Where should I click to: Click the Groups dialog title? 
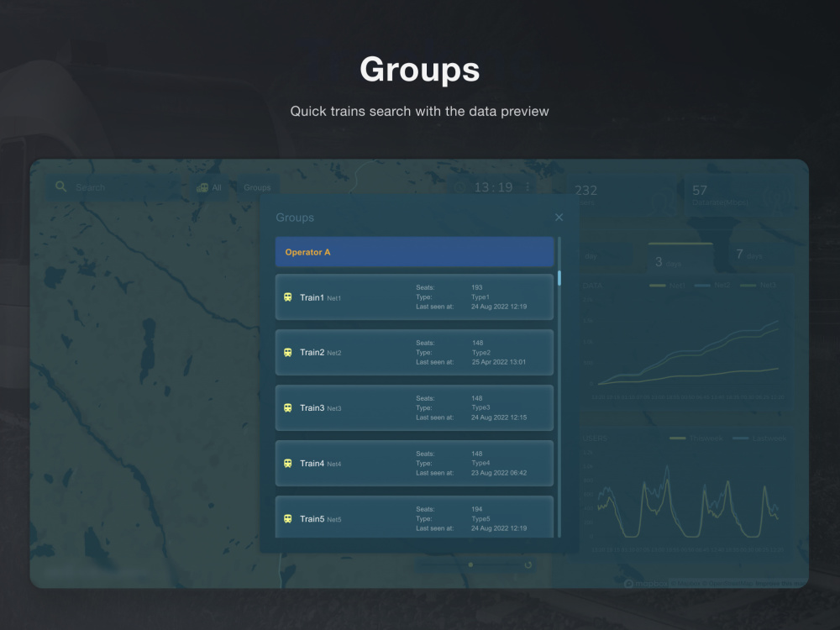[295, 218]
